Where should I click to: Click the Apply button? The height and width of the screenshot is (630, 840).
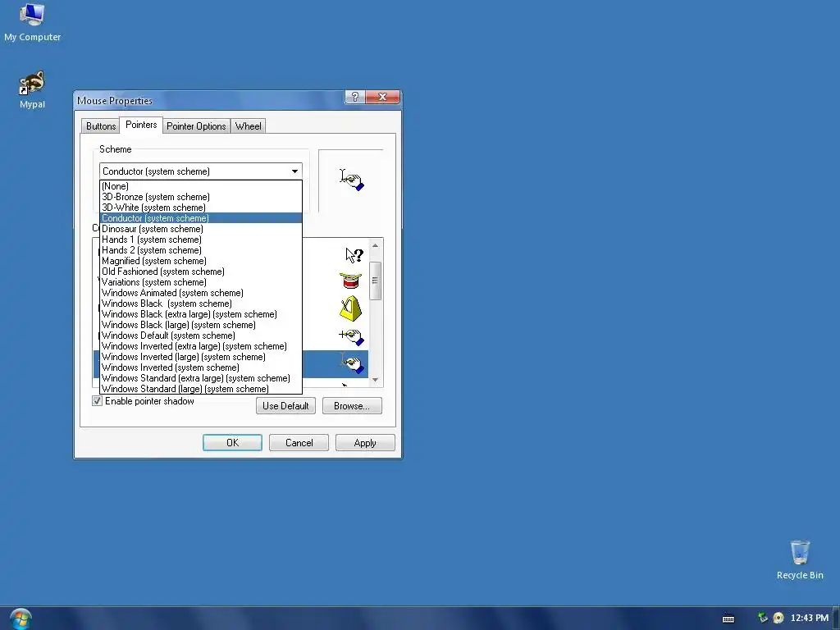coord(365,442)
